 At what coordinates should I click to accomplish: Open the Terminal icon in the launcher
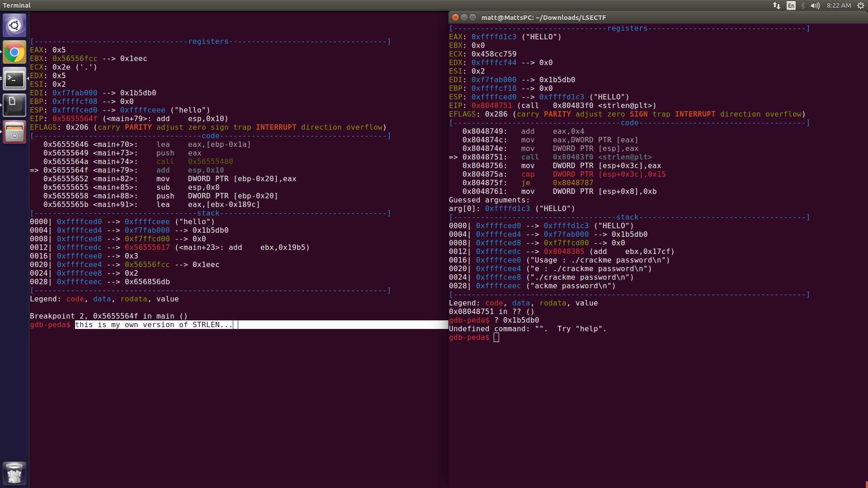click(x=14, y=79)
